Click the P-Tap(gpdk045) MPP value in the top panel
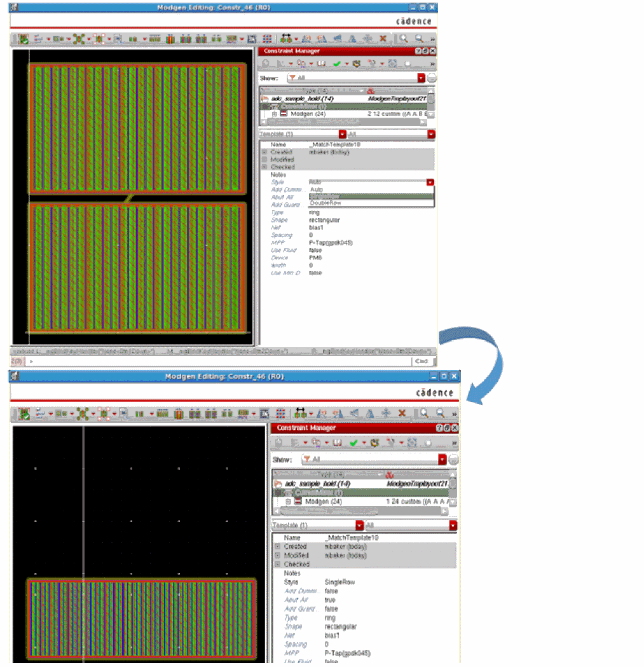Image resolution: width=644 pixels, height=667 pixels. (x=331, y=243)
